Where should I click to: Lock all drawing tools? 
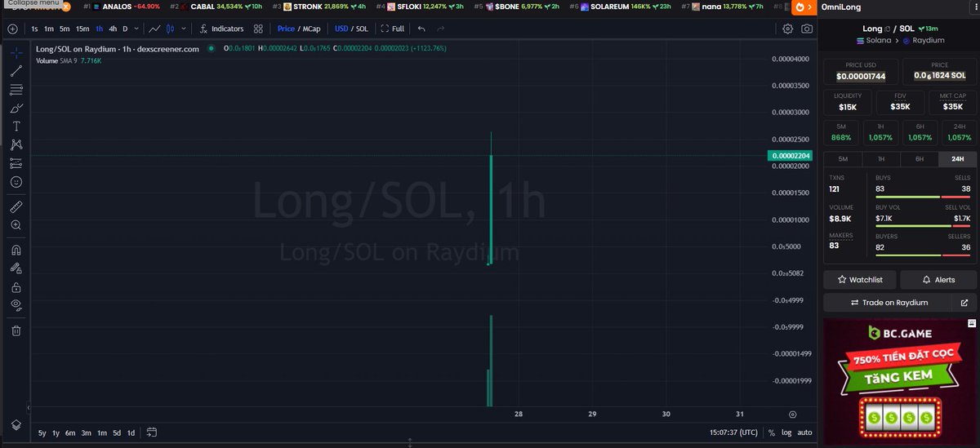[16, 286]
